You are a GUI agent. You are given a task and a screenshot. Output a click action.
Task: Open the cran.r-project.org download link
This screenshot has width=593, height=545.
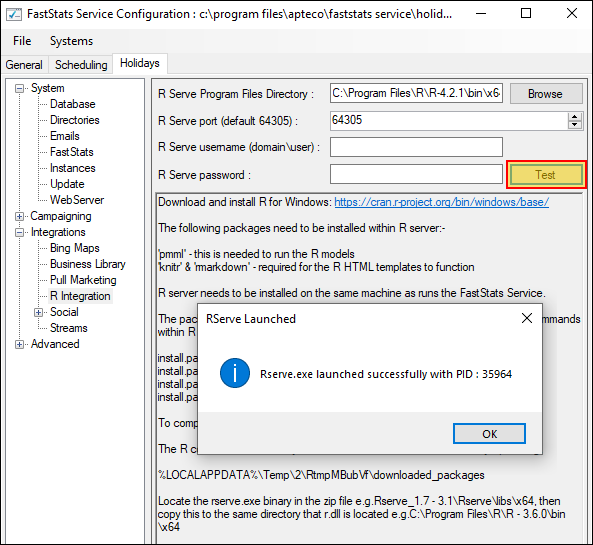441,202
